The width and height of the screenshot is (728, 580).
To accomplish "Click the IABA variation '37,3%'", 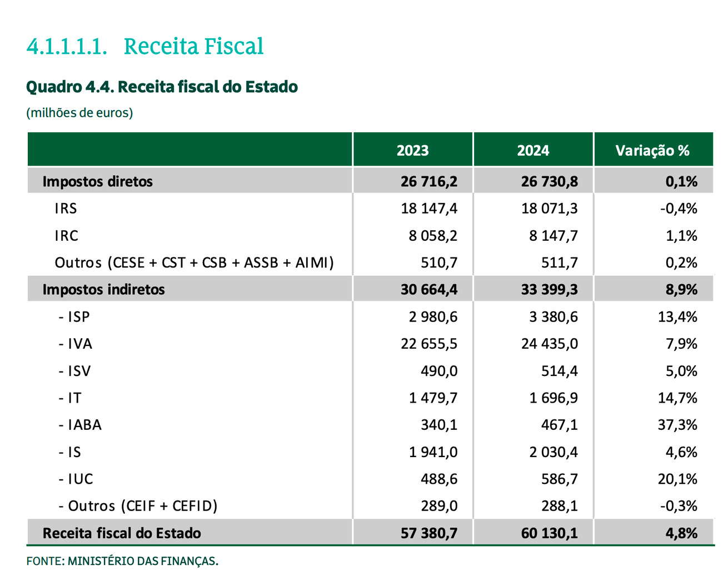I will tap(677, 425).
